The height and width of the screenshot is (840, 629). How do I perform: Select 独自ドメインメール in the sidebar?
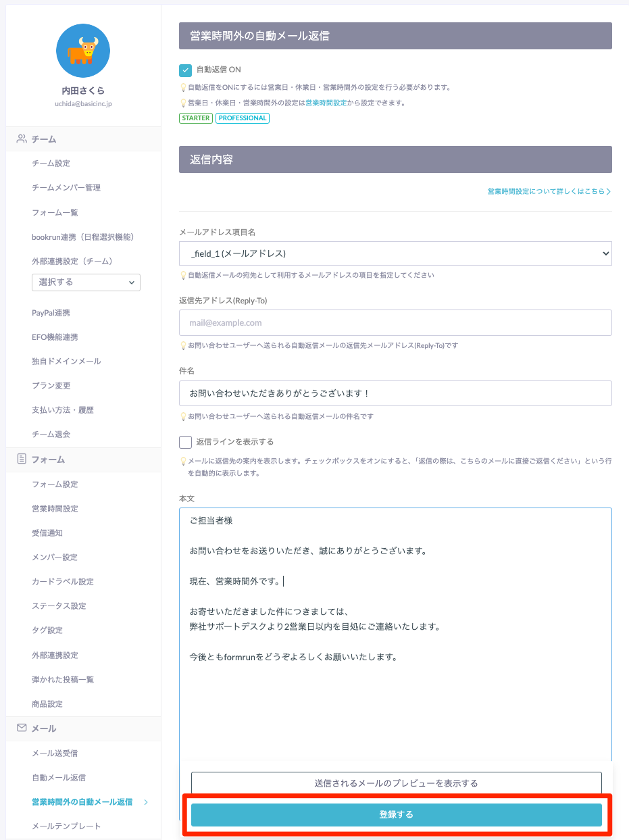pyautogui.click(x=66, y=362)
